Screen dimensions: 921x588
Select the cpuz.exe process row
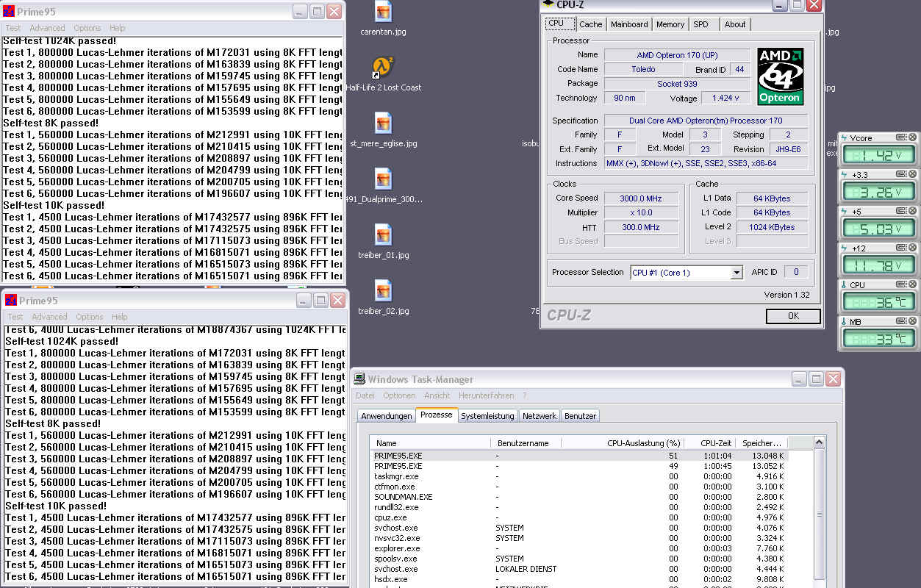point(580,517)
